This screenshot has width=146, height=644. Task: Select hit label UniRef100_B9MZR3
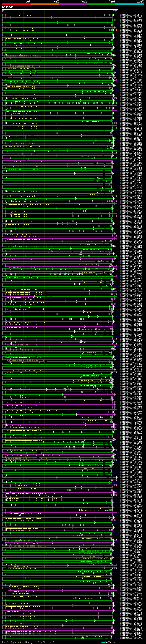(x=131, y=90)
